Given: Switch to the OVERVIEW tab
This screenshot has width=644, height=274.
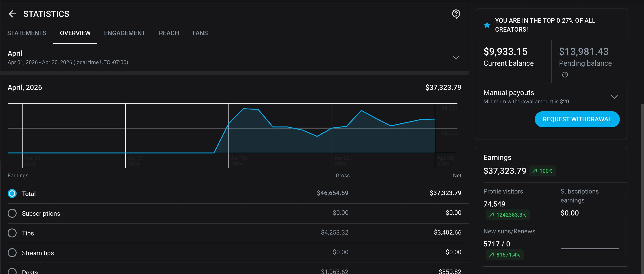Looking at the screenshot, I should coord(75,33).
